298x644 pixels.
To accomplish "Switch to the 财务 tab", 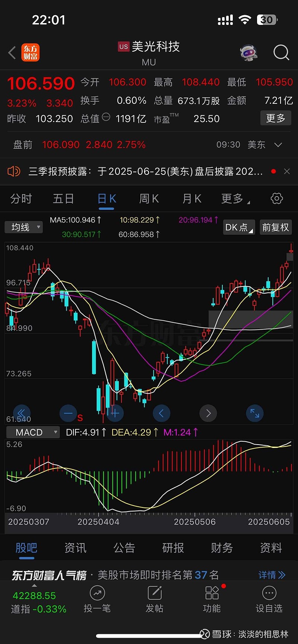I will pos(222,548).
